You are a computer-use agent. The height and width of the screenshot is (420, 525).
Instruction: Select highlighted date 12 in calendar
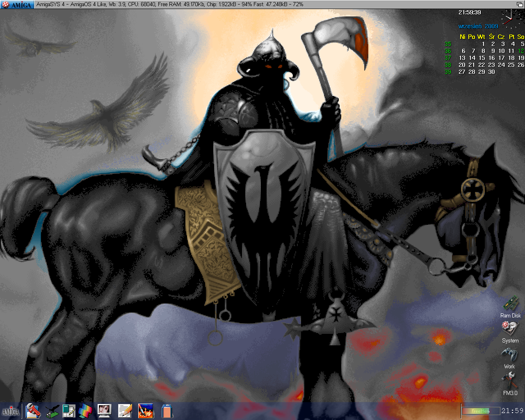521,51
